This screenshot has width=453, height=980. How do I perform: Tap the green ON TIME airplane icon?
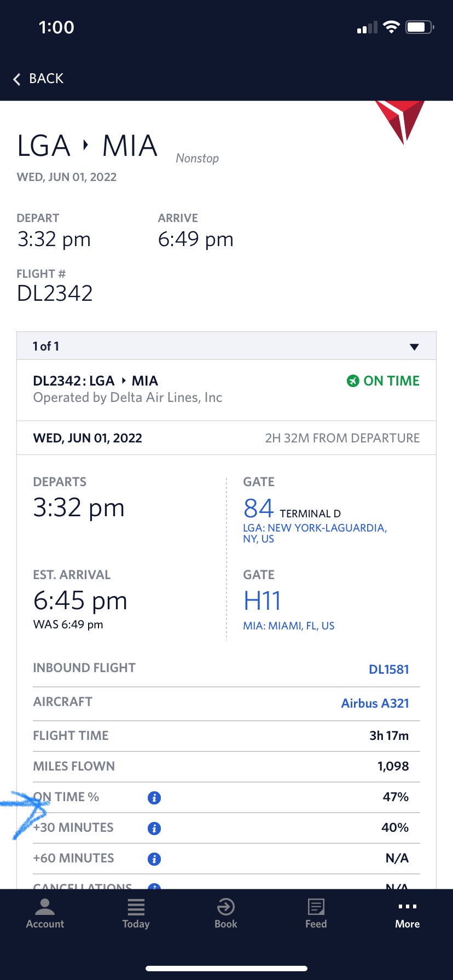[353, 381]
